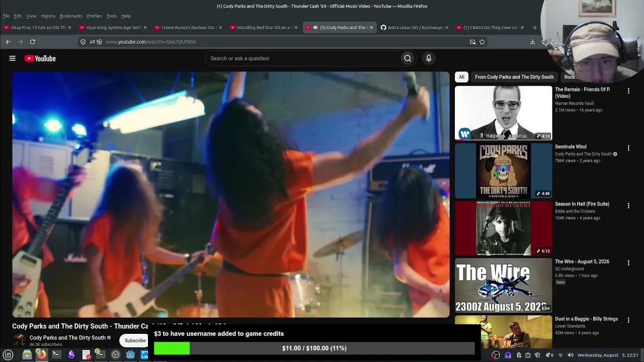Open the volume control in tray

(571, 355)
